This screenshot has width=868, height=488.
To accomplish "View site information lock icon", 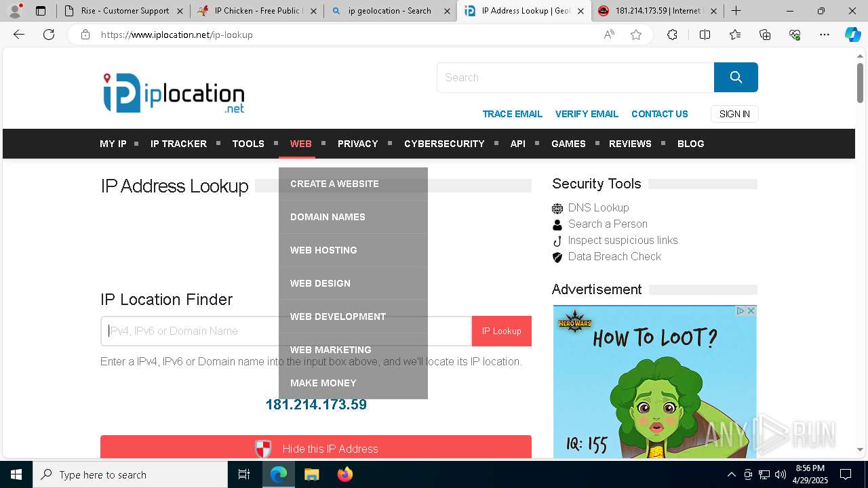I will (x=85, y=35).
